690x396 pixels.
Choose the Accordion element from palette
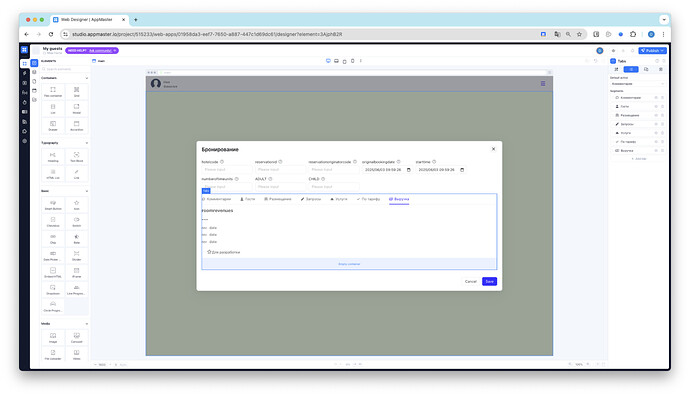77,125
